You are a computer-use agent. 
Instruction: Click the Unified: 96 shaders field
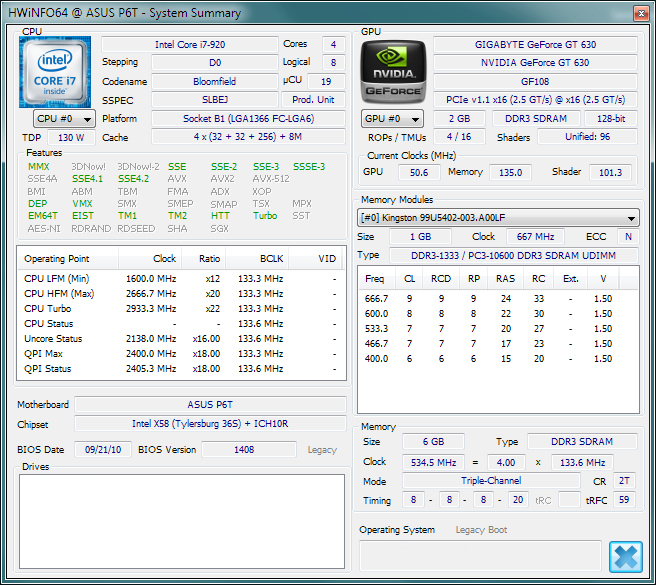(x=587, y=137)
